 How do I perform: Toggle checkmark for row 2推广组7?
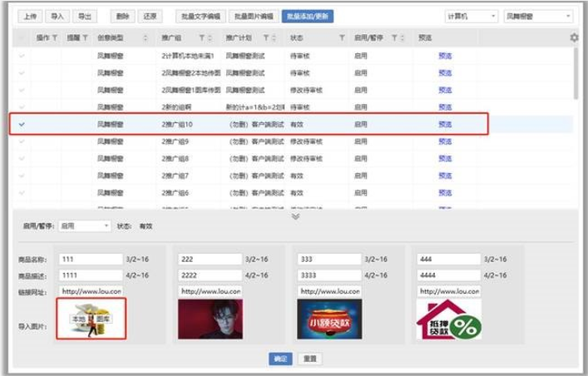click(22, 176)
